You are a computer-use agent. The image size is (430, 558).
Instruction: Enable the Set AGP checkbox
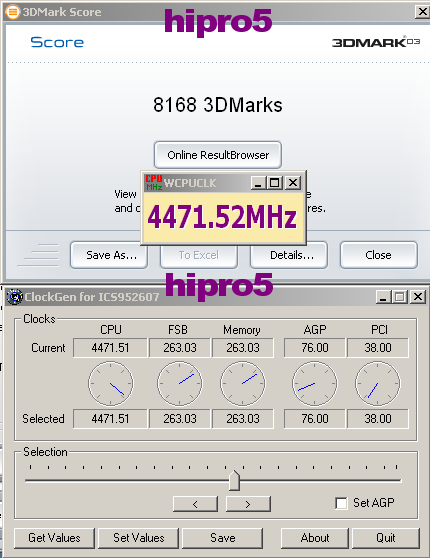tap(341, 503)
